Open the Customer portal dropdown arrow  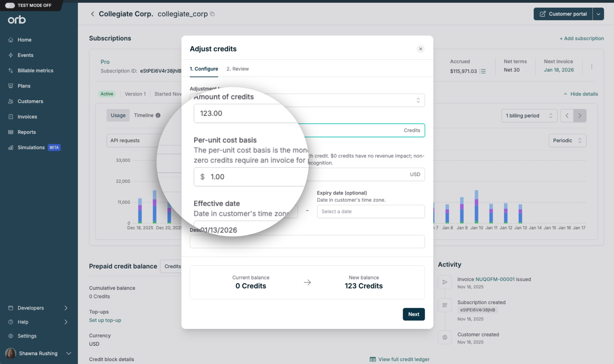pos(598,14)
